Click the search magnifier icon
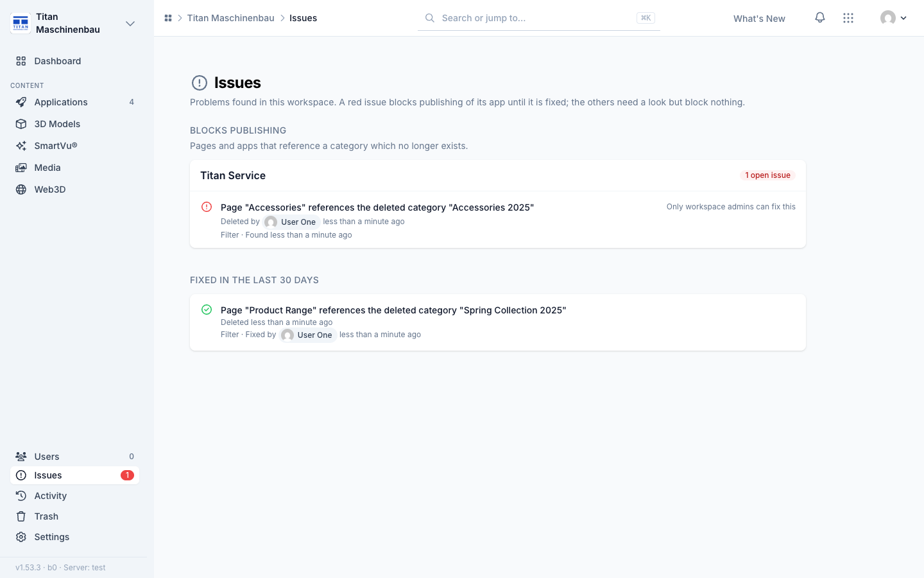Viewport: 924px width, 578px height. tap(430, 18)
